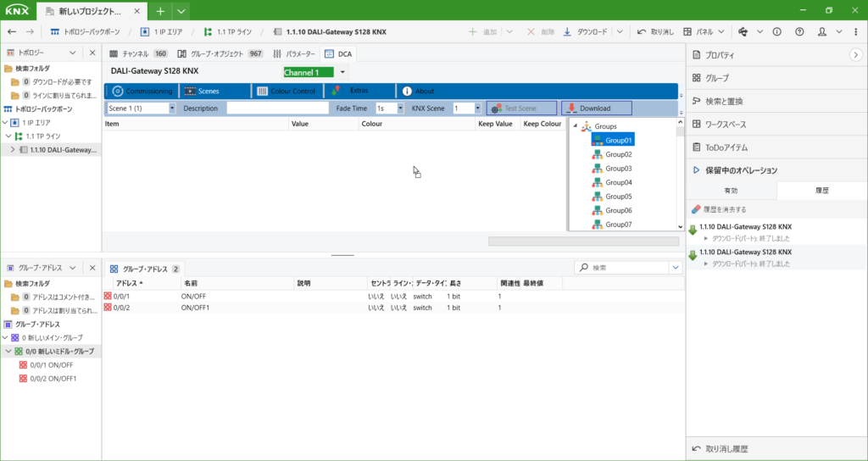
Task: Click the help question mark icon
Action: [x=799, y=32]
